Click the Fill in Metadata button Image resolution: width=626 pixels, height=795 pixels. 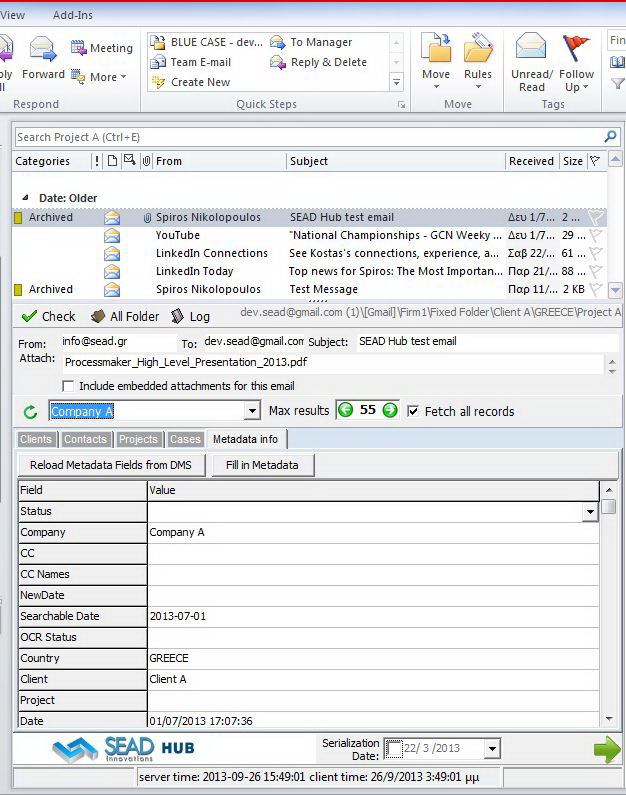(x=262, y=465)
